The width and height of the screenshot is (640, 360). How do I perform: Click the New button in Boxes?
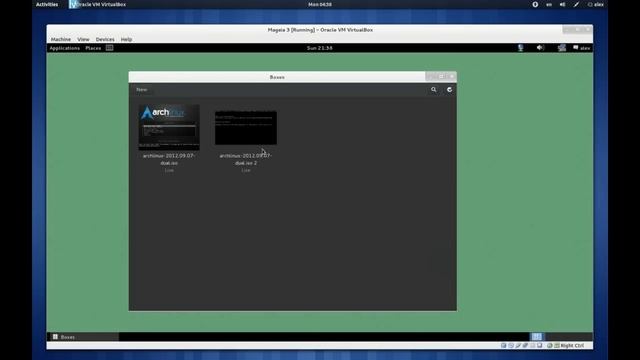142,89
